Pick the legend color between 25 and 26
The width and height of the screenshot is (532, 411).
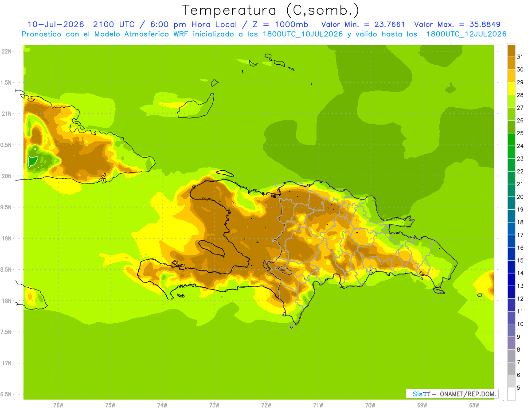pyautogui.click(x=511, y=127)
